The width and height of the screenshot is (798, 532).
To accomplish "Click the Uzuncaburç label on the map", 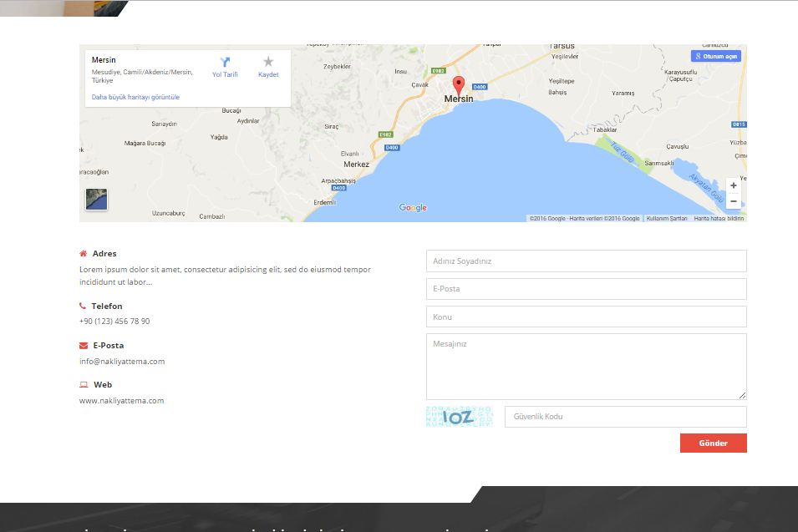I will (169, 213).
